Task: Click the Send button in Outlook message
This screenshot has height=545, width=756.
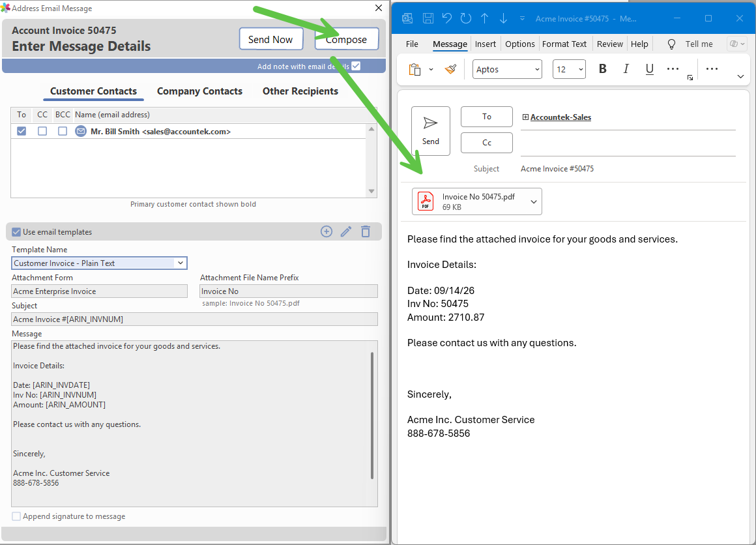Action: coord(431,130)
